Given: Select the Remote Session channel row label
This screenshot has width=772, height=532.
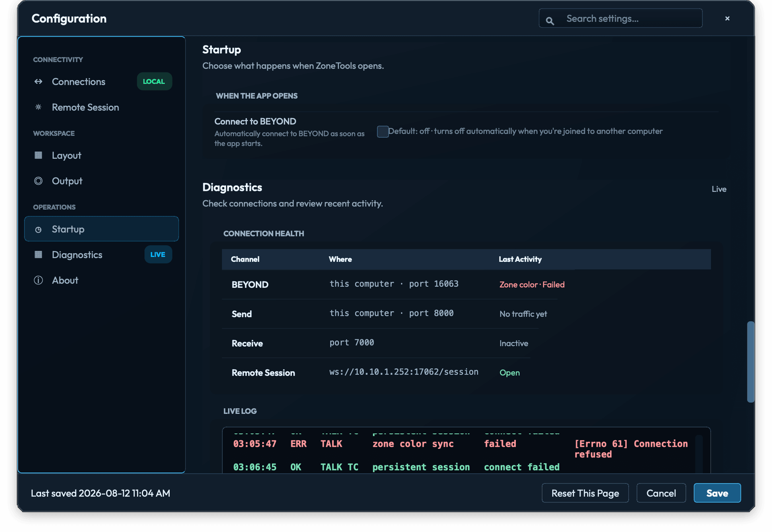Looking at the screenshot, I should click(263, 373).
